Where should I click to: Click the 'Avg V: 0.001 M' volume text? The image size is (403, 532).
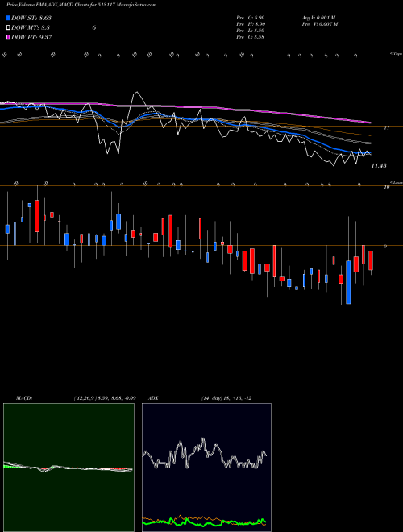click(319, 18)
